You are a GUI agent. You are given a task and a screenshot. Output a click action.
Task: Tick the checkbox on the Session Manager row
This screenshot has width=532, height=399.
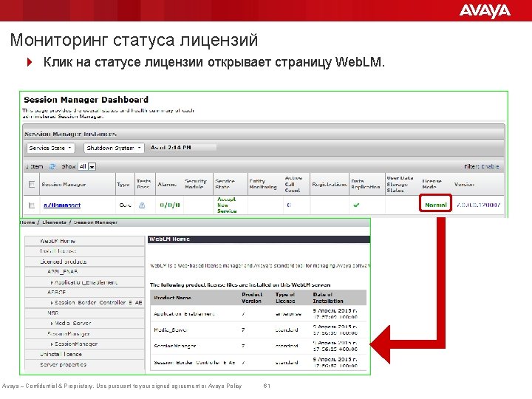pos(32,205)
